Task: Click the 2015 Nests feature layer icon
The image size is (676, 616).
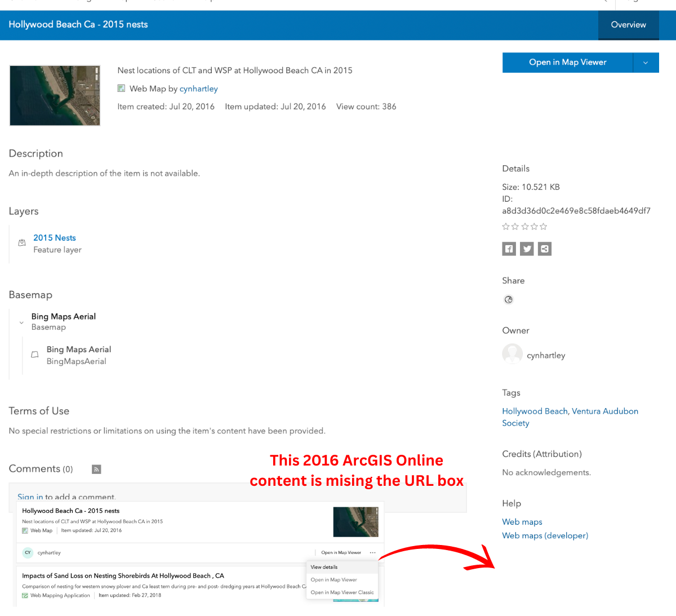Action: 22,243
